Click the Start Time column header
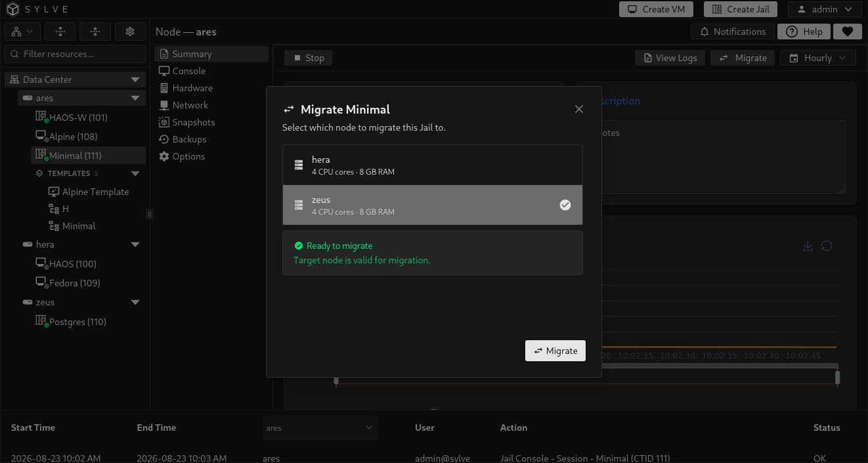The width and height of the screenshot is (868, 463). (33, 428)
